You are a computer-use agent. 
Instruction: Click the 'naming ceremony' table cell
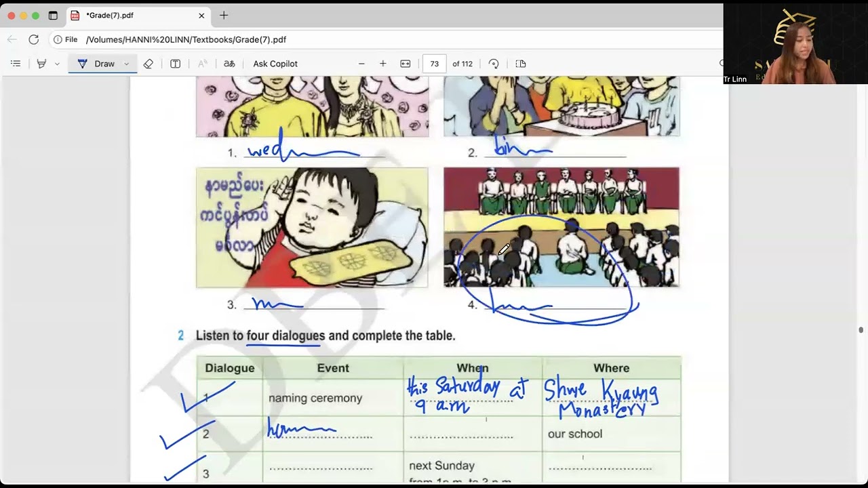pyautogui.click(x=333, y=398)
